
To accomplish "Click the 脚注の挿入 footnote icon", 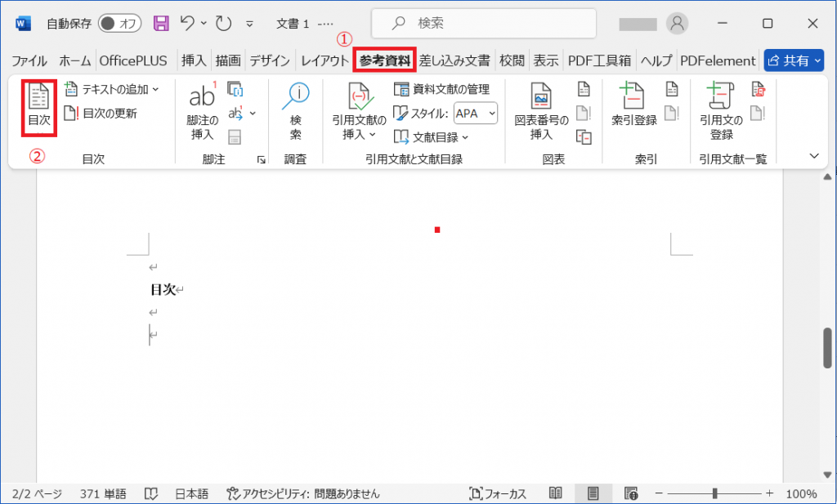I will pos(202,97).
